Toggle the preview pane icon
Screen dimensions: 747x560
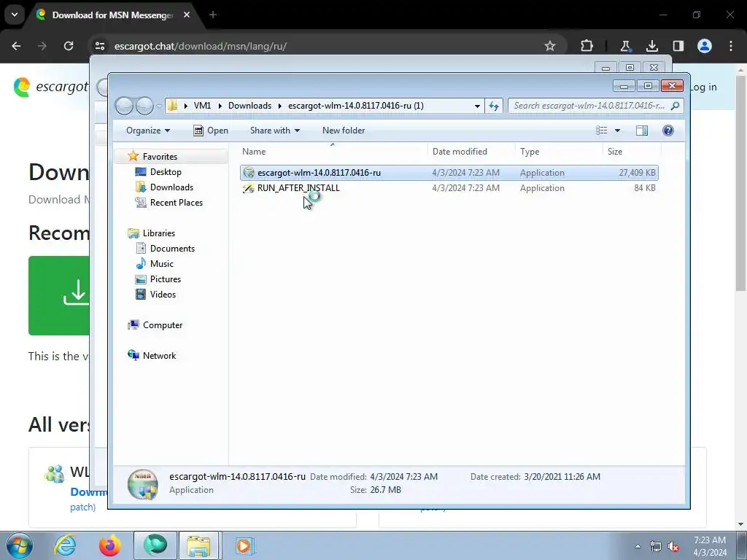(x=642, y=131)
